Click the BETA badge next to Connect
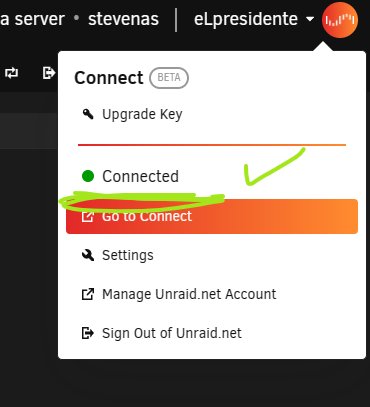The width and height of the screenshot is (370, 407). click(169, 78)
